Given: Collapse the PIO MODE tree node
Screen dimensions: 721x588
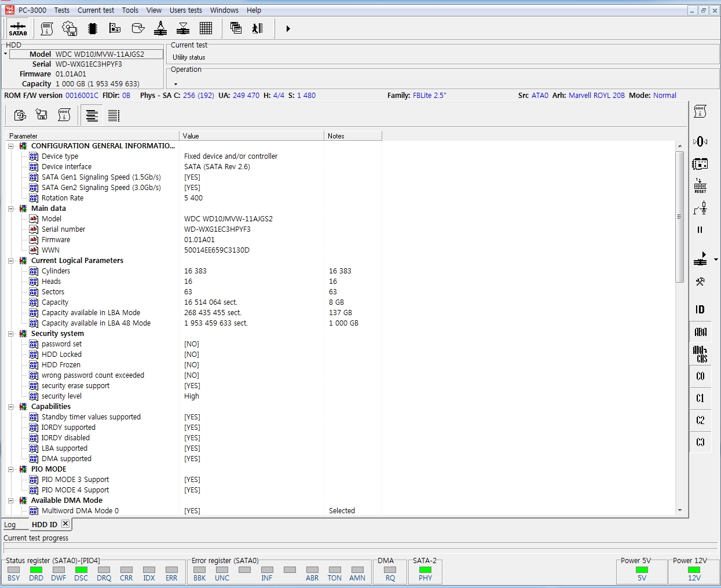Looking at the screenshot, I should [10, 469].
